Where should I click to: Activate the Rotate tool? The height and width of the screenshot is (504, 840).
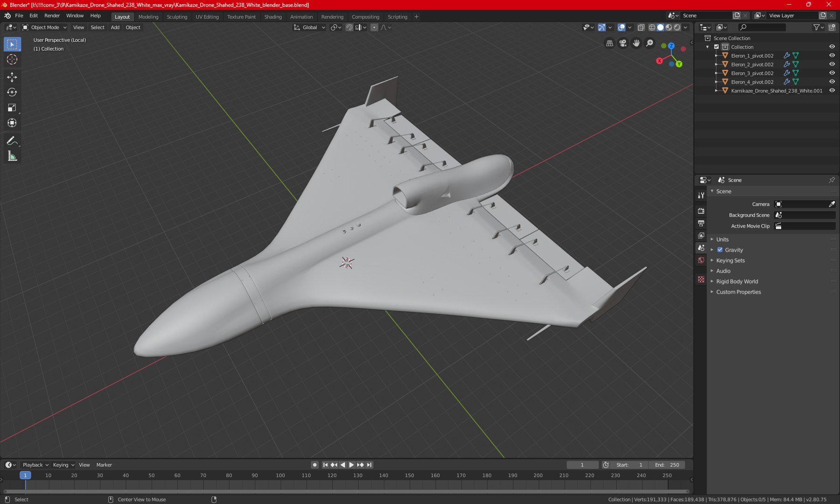pos(12,92)
